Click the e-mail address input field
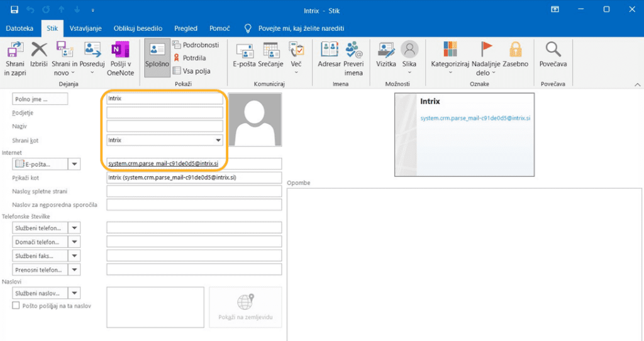 click(x=194, y=164)
